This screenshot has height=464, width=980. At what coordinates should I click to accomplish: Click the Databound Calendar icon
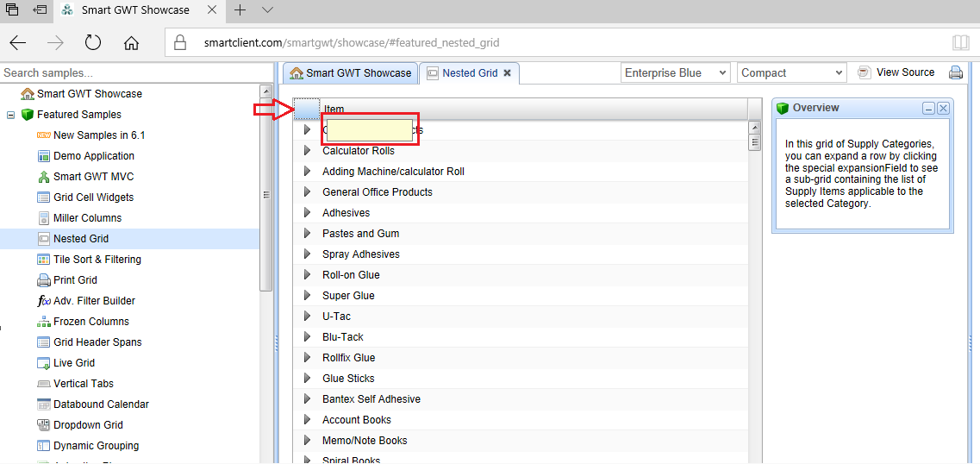(44, 404)
